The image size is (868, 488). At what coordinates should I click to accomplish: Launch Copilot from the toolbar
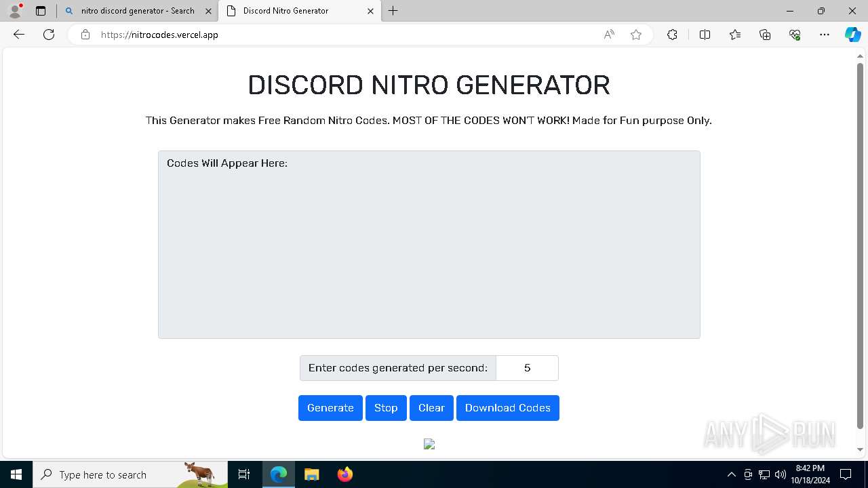pyautogui.click(x=852, y=35)
